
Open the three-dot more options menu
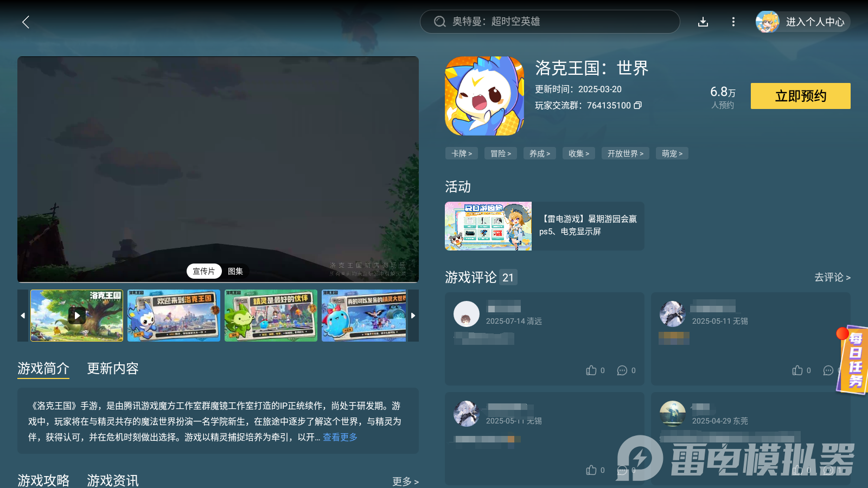click(x=733, y=22)
